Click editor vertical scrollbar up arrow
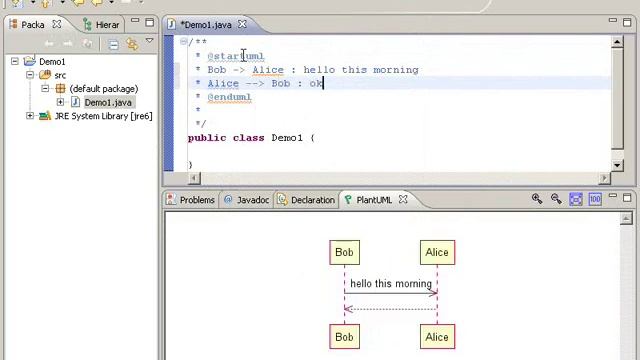 (x=617, y=42)
